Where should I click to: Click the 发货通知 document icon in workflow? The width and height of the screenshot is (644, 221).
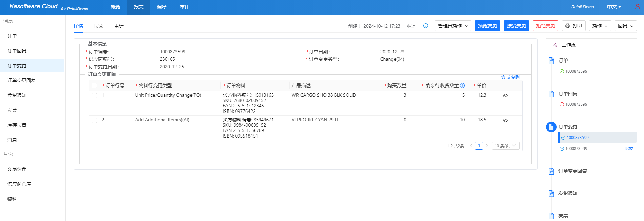(x=551, y=193)
